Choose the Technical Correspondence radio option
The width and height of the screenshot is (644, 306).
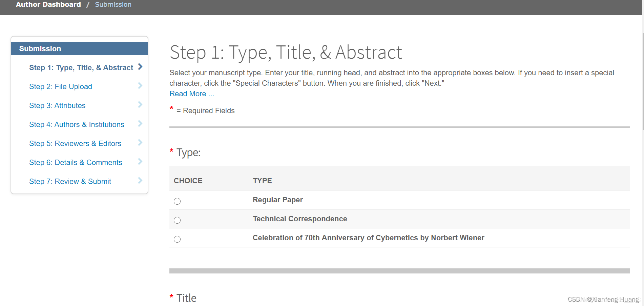pyautogui.click(x=177, y=220)
